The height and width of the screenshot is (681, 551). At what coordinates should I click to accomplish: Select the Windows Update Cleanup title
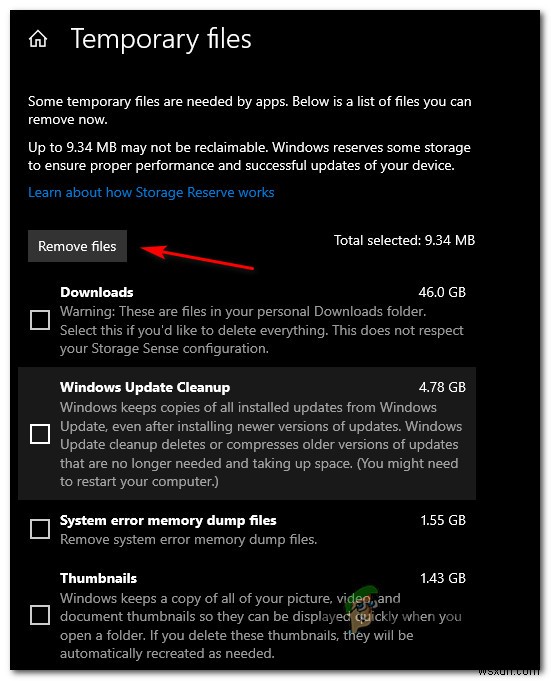pos(145,387)
